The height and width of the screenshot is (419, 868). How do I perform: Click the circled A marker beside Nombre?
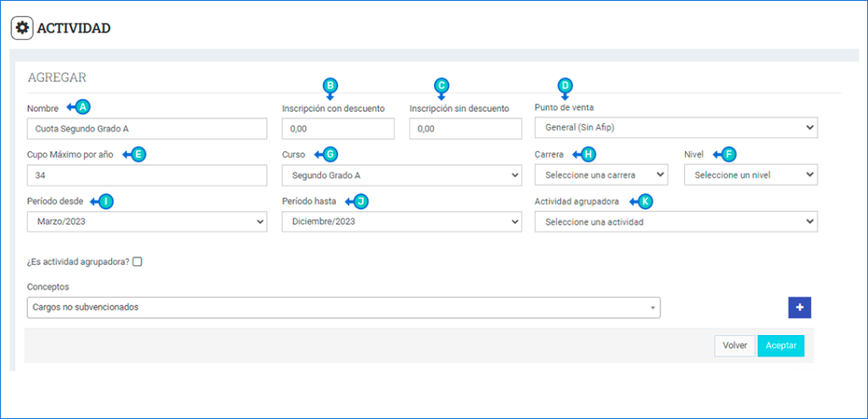pyautogui.click(x=82, y=107)
